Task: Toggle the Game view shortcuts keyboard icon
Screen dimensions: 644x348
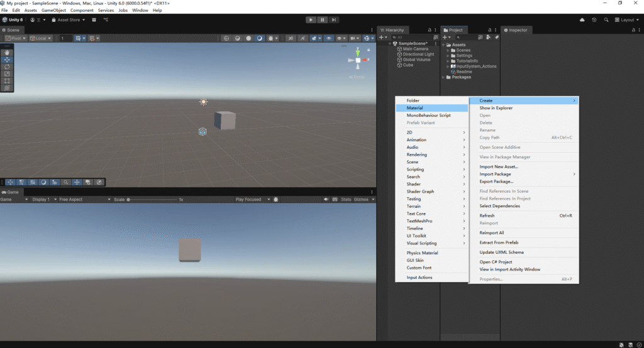Action: [x=335, y=200]
